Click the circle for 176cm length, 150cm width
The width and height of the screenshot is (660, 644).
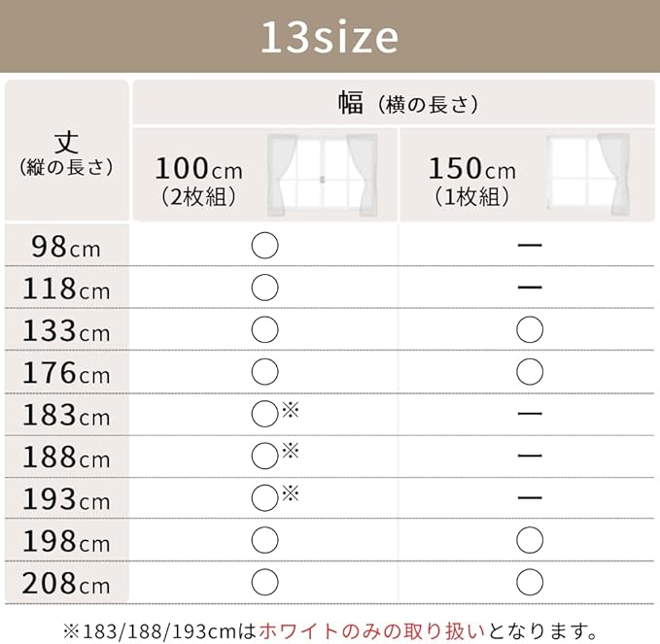(x=530, y=372)
